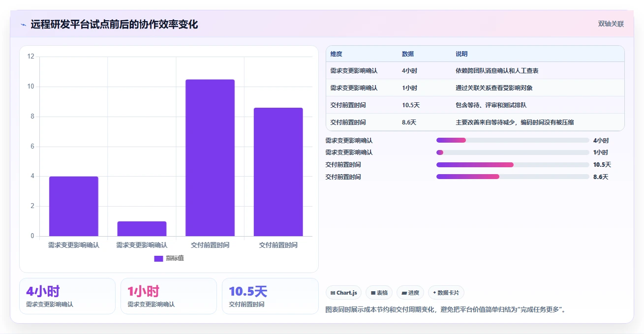Click the lightning icon beside the dashboard title
The image size is (644, 334).
[23, 25]
